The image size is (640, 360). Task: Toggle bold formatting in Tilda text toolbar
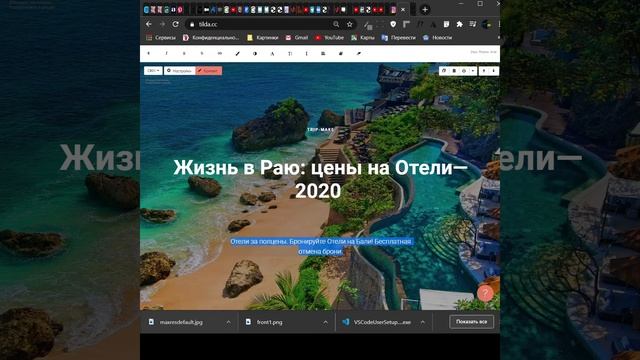click(149, 53)
